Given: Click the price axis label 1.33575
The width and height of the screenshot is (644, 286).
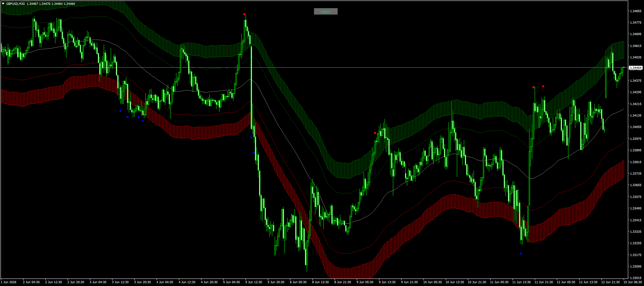Looking at the screenshot, I should (x=635, y=197).
